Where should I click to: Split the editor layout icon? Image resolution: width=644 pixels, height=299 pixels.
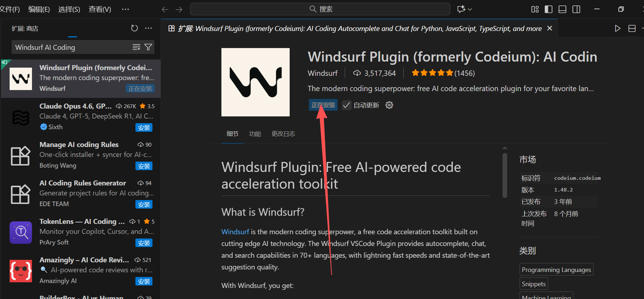tap(632, 28)
